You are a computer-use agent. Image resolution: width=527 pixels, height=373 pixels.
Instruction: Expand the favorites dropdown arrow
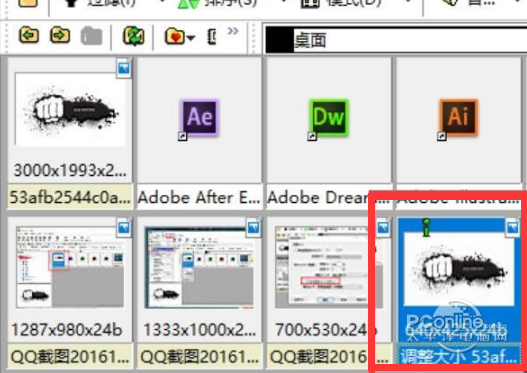(191, 38)
